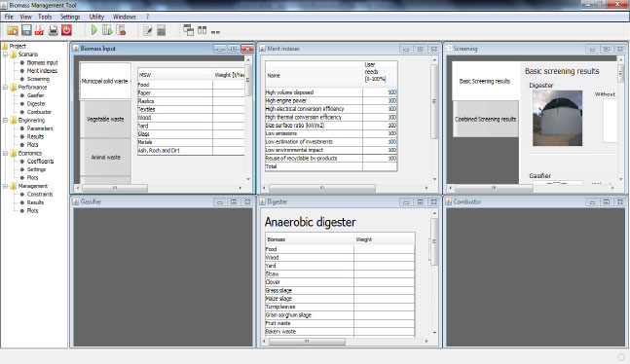Click the 'Weight' column header in digester table
630x364 pixels.
[384, 239]
